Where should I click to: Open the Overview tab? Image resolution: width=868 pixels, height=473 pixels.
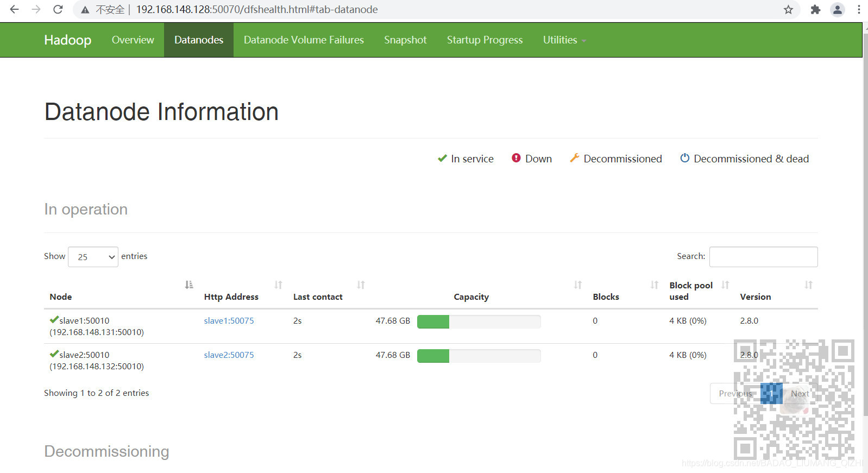(x=133, y=40)
